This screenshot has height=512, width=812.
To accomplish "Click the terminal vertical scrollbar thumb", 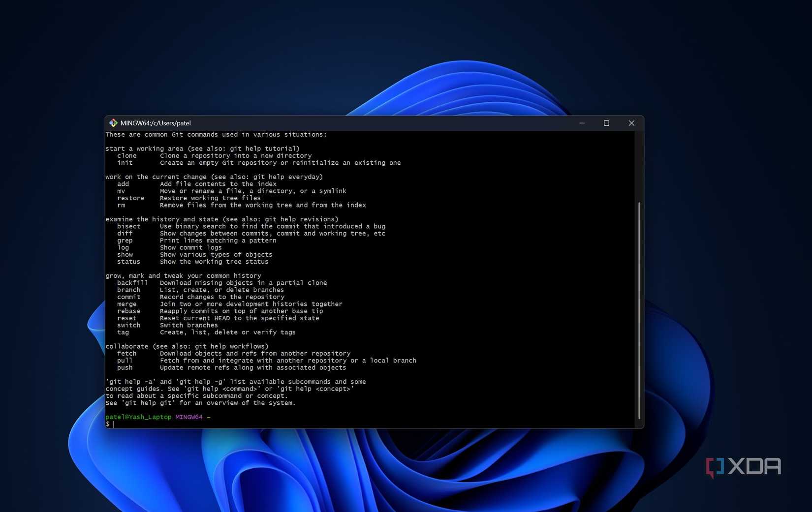I will 639,310.
